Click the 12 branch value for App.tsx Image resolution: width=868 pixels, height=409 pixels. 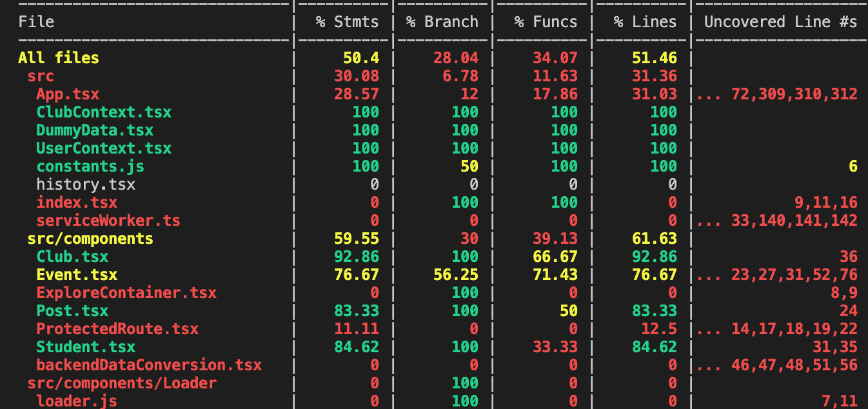pyautogui.click(x=469, y=94)
